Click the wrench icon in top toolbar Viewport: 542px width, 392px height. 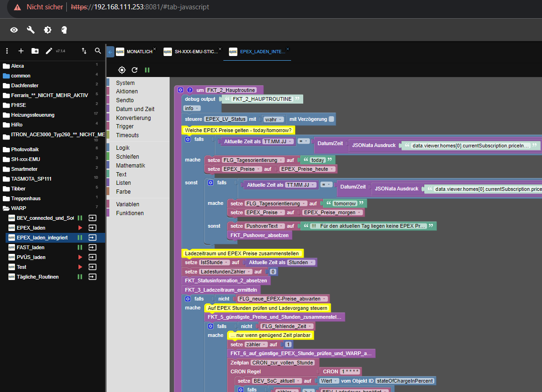(31, 30)
